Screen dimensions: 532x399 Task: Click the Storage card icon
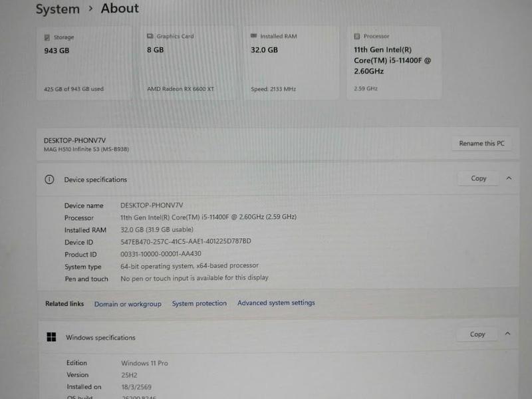point(47,37)
